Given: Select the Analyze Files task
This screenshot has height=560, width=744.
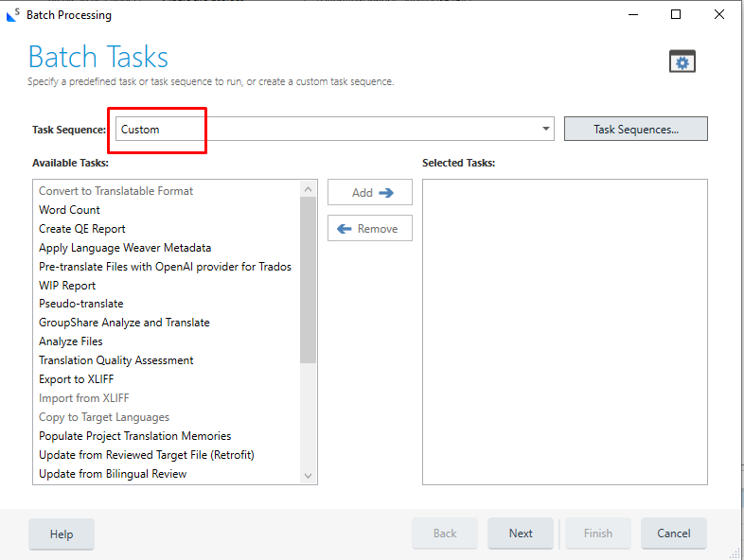Looking at the screenshot, I should (x=71, y=341).
